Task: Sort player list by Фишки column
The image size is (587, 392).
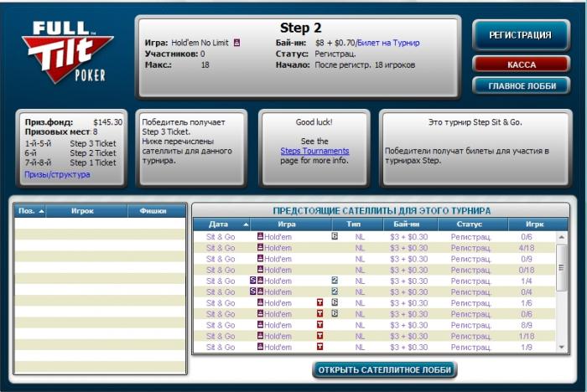Action: pos(157,211)
